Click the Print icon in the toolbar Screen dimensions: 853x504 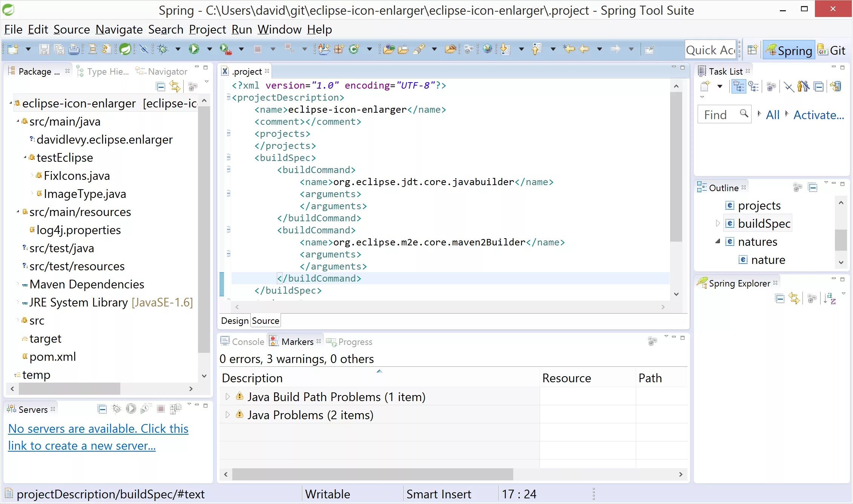pos(74,49)
